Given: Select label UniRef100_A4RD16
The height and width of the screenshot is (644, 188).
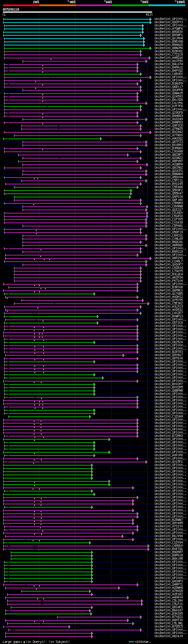Looking at the screenshot, I should [x=169, y=58].
